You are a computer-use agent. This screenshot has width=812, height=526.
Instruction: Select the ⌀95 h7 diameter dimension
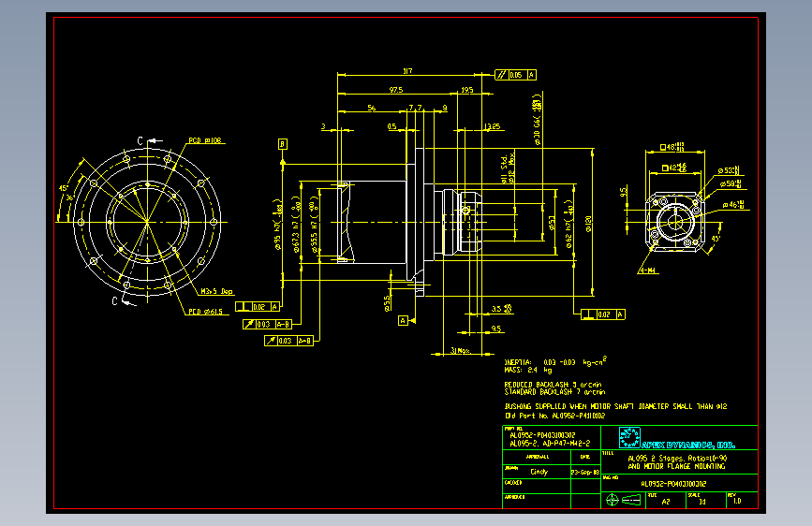278,225
